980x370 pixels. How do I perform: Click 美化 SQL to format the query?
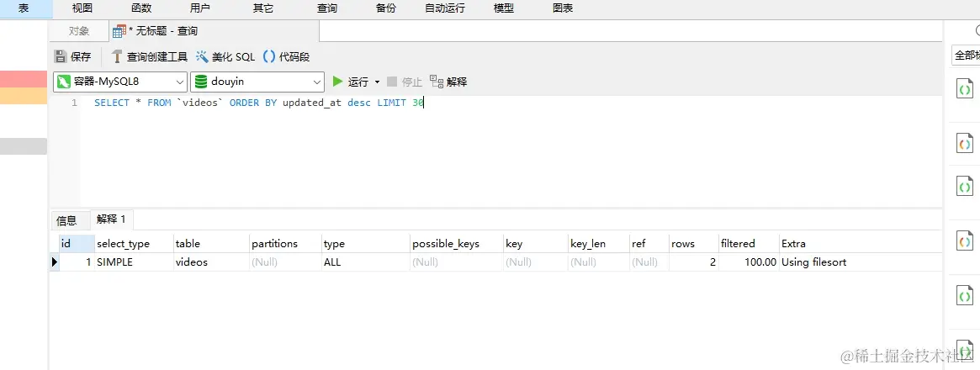click(225, 57)
